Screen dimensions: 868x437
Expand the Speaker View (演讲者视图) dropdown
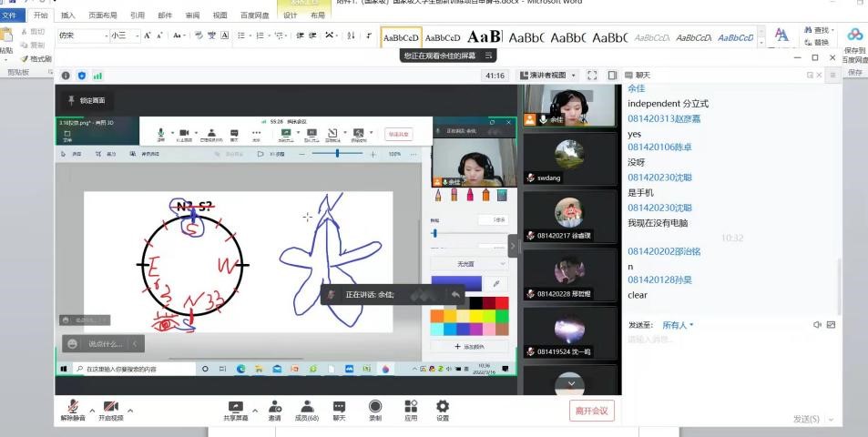548,76
